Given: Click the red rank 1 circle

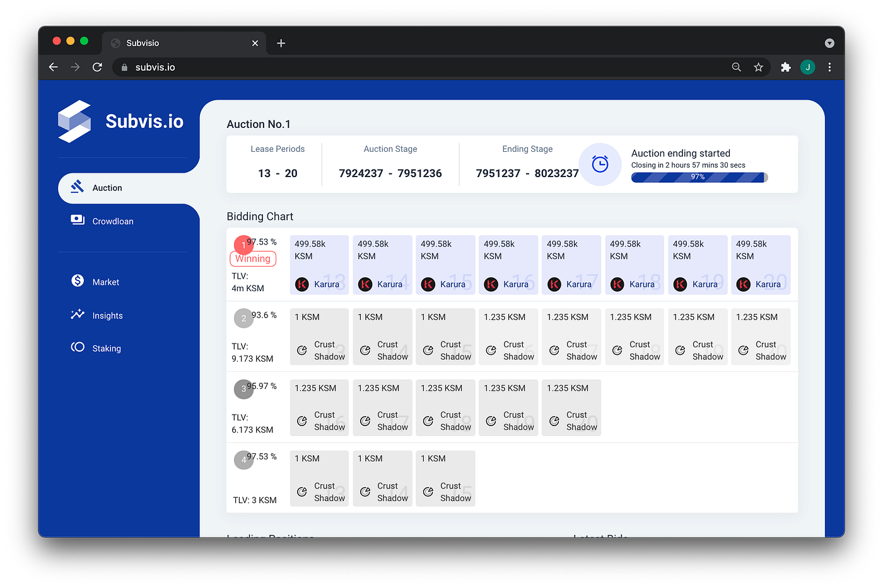Looking at the screenshot, I should pyautogui.click(x=243, y=245).
